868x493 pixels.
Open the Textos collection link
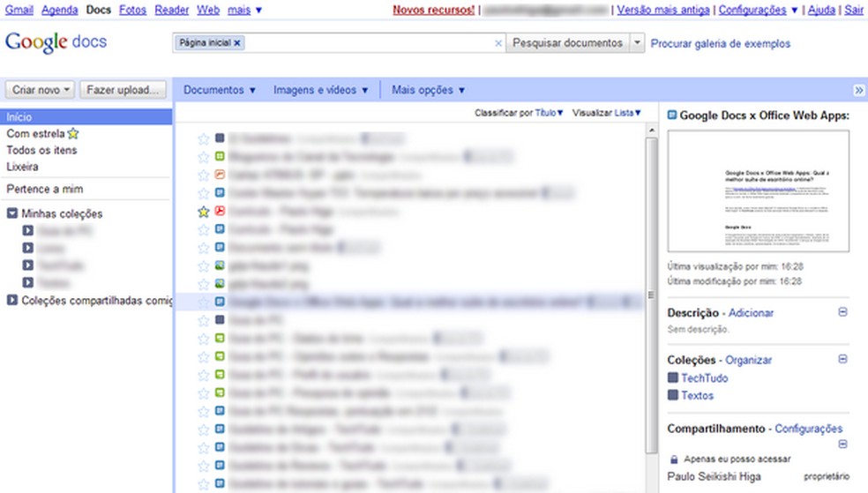click(697, 396)
